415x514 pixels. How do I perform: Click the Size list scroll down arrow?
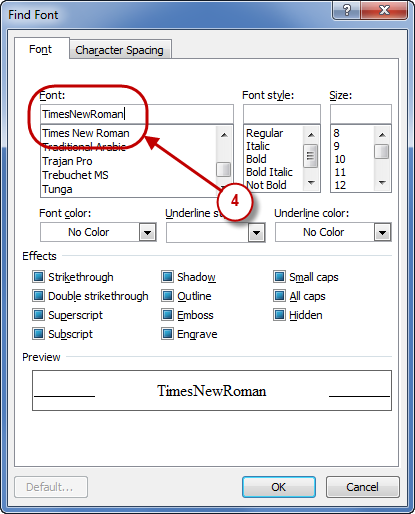[382, 183]
